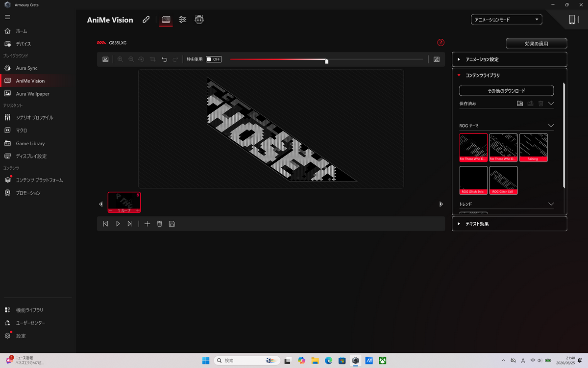Open the sliders settings icon in header

[183, 20]
